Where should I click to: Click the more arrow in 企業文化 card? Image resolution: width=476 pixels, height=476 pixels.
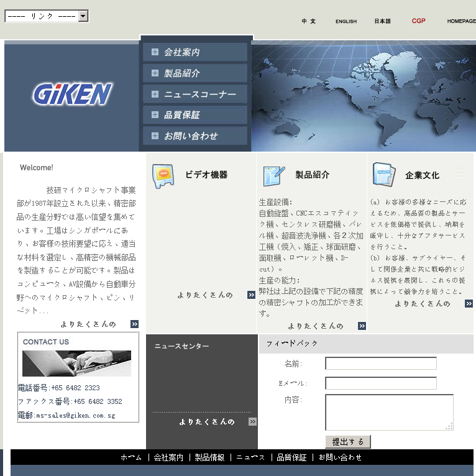tap(469, 304)
